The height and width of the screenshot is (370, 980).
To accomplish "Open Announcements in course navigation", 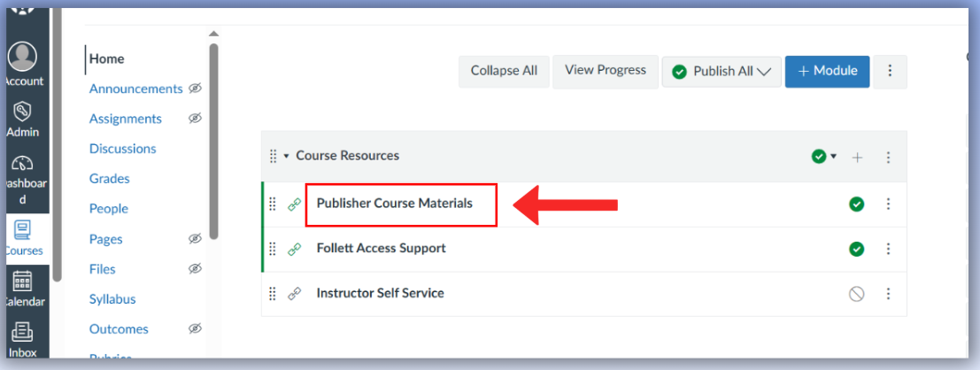I will (135, 89).
